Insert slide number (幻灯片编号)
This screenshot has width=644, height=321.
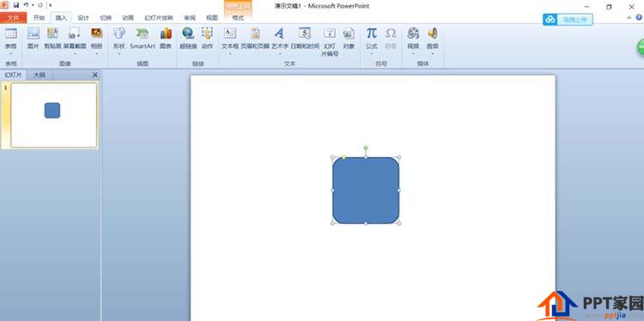click(330, 42)
